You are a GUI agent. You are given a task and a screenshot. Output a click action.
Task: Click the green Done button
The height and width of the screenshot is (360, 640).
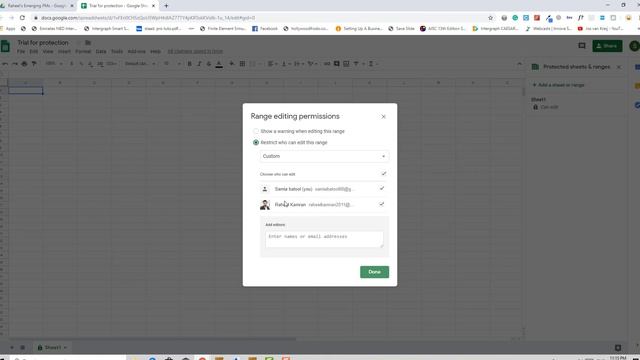pyautogui.click(x=374, y=272)
